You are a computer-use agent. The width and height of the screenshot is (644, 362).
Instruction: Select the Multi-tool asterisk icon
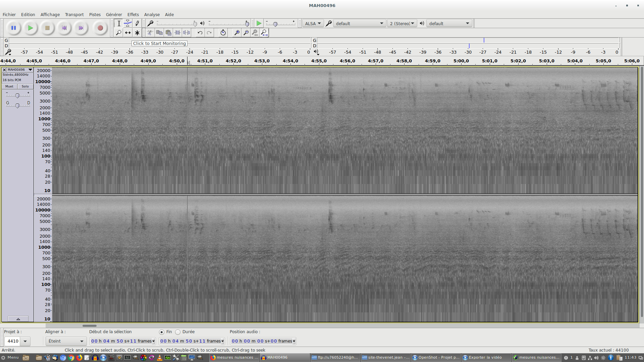coord(137,33)
